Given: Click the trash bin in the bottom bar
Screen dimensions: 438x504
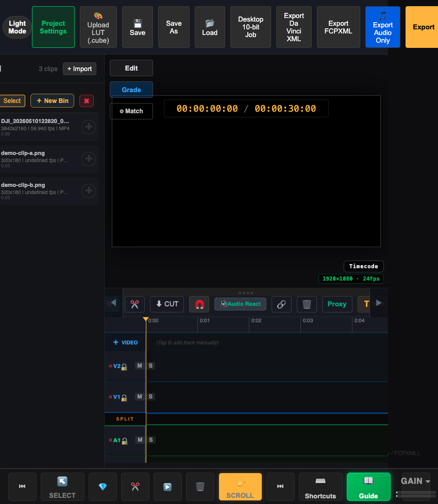Looking at the screenshot, I should [200, 486].
